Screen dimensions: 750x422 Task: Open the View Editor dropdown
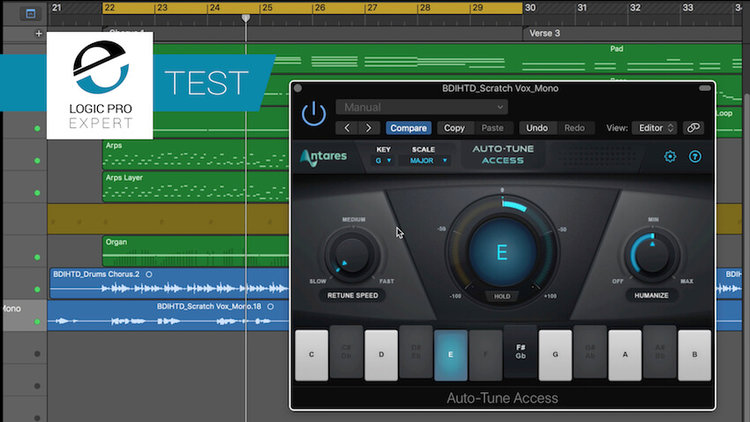coord(655,128)
